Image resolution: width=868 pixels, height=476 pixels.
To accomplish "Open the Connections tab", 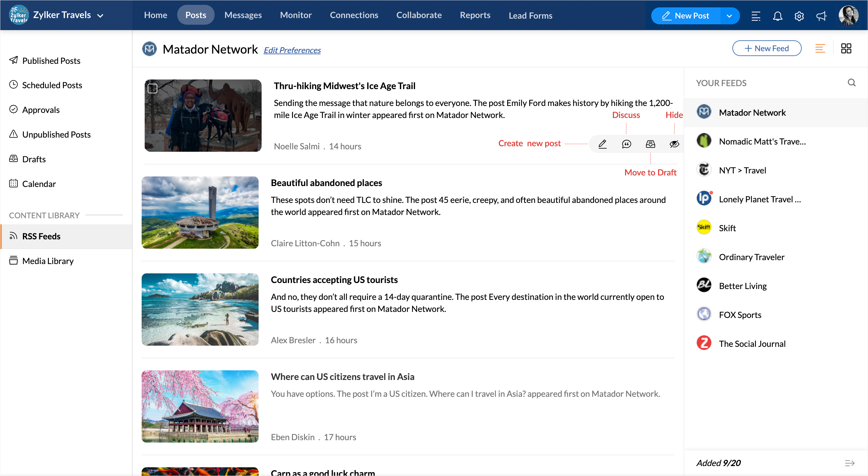I will 354,15.
